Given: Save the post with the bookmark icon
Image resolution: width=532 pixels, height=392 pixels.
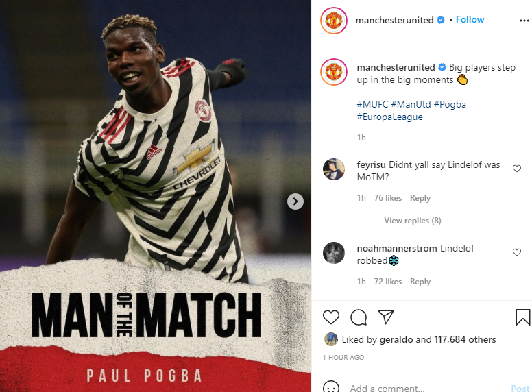Looking at the screenshot, I should pos(523,317).
